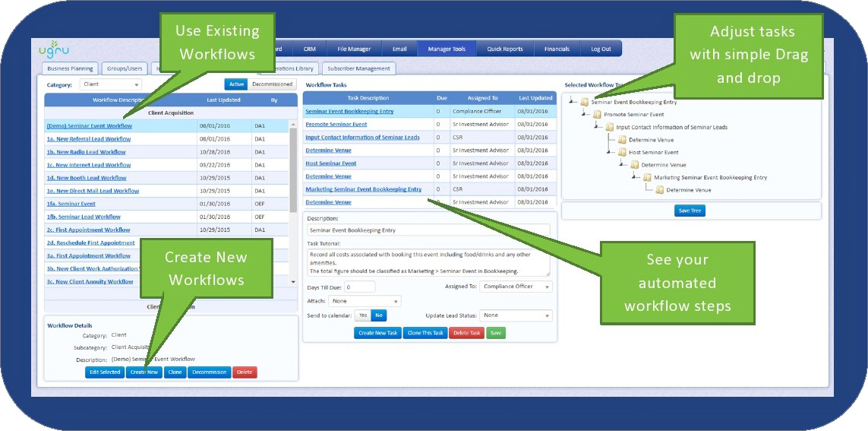Open the 1fa. Seminar Event link
This screenshot has width=868, height=431.
71,204
